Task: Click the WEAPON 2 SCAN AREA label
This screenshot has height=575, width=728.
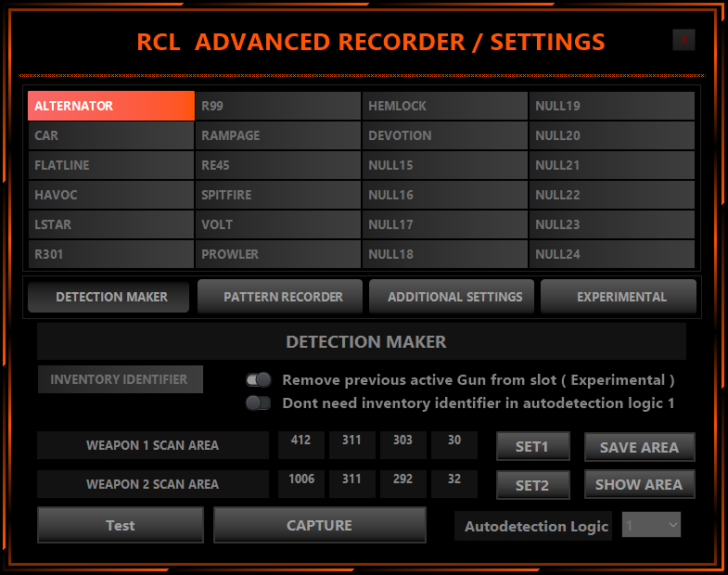Action: pos(153,484)
